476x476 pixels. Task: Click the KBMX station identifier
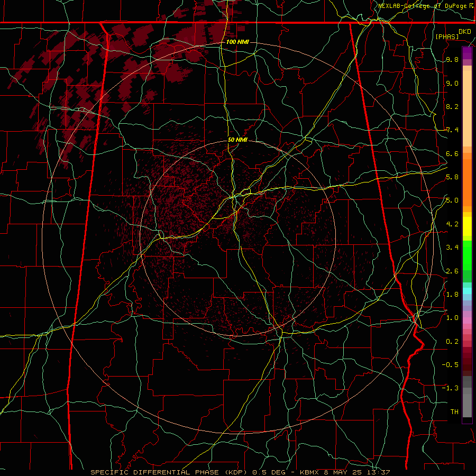(309, 472)
